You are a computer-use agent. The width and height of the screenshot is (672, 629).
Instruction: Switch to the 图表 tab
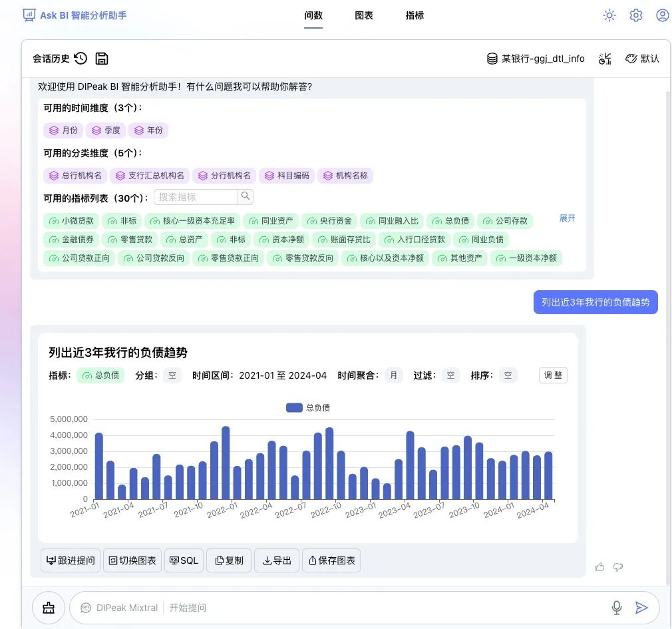(364, 15)
